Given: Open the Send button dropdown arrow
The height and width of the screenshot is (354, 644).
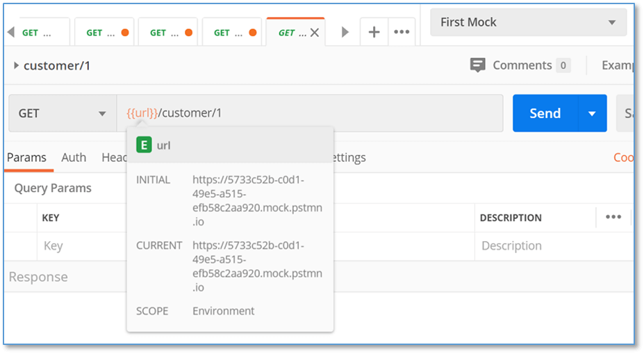Looking at the screenshot, I should (x=592, y=113).
